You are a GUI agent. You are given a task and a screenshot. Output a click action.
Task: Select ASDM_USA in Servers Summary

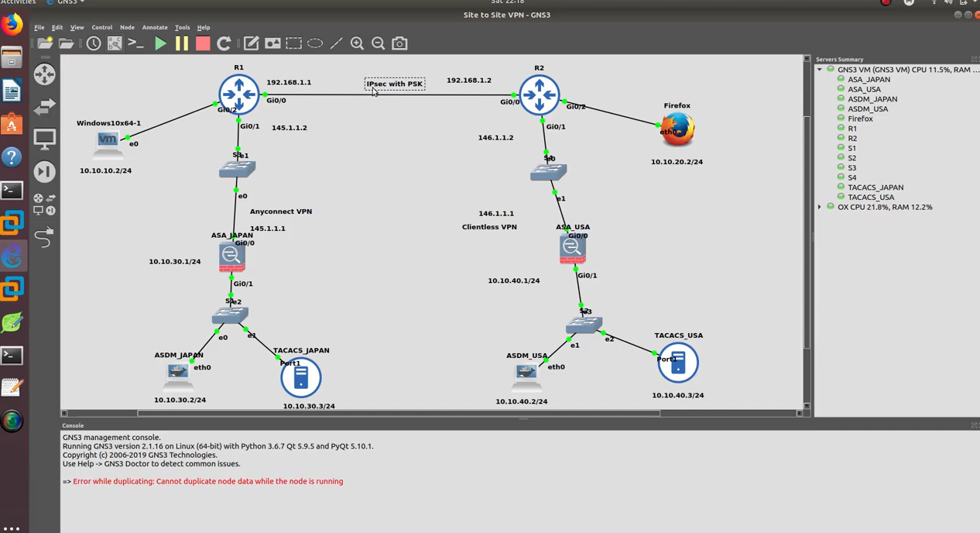click(868, 108)
